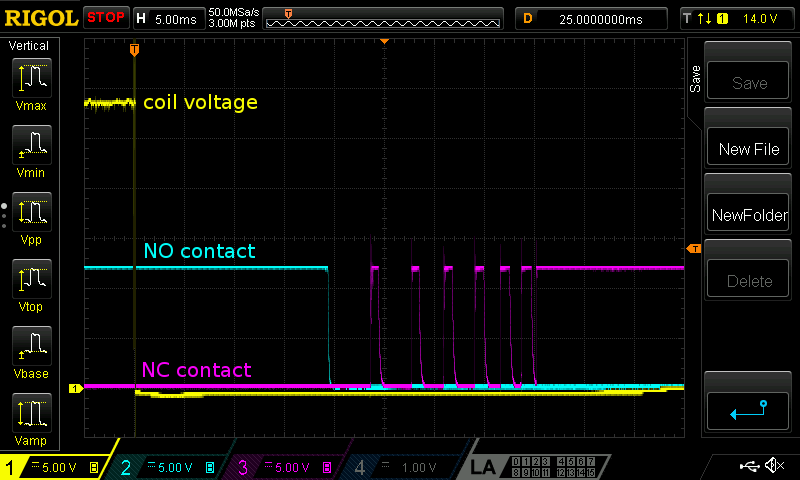The width and height of the screenshot is (800, 480).
Task: Create a NewFolder
Action: point(748,213)
